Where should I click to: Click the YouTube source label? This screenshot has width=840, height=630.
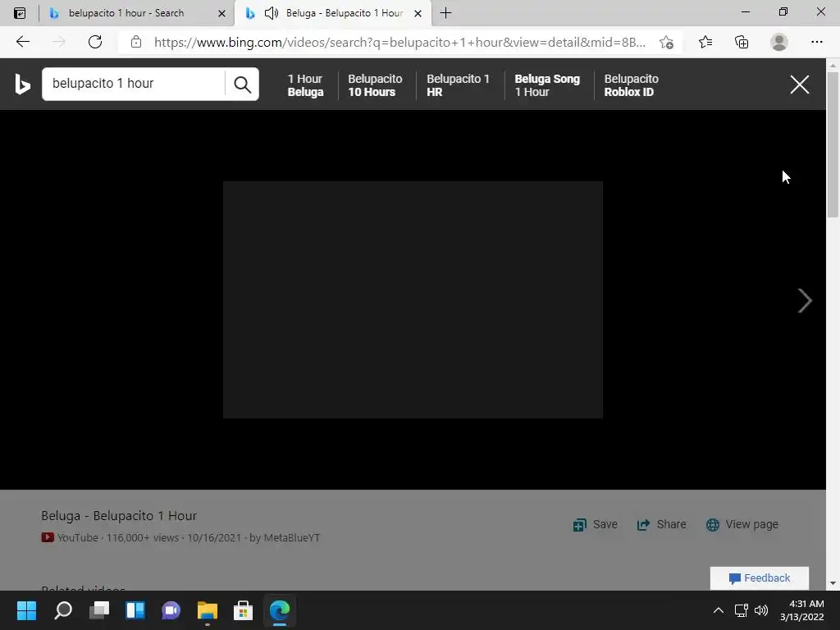tap(78, 537)
